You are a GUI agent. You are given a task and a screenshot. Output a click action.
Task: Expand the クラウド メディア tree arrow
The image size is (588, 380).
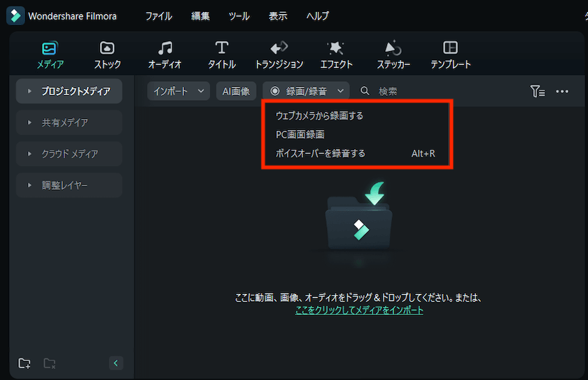pyautogui.click(x=29, y=154)
